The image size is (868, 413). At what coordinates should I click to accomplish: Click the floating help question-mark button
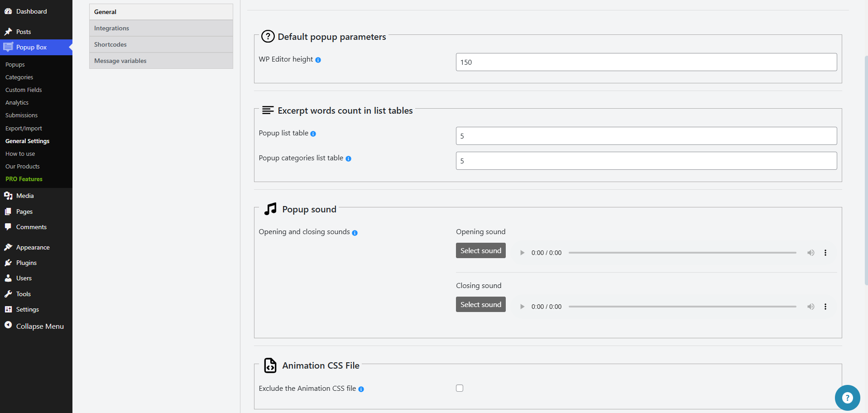point(847,398)
